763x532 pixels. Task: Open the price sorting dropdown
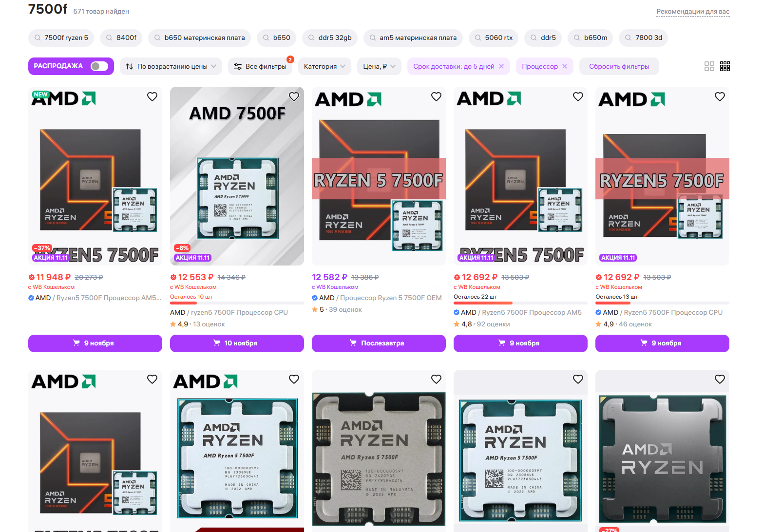[171, 66]
